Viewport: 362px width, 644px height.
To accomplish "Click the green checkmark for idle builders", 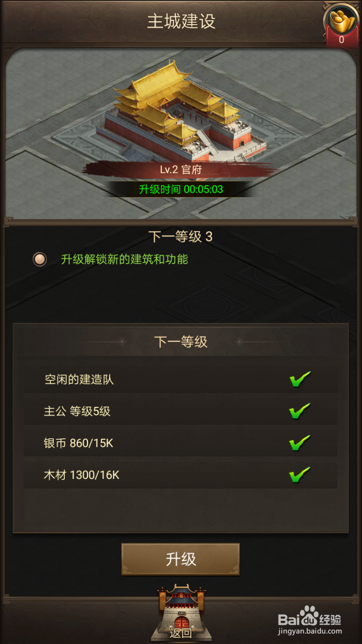I will pyautogui.click(x=300, y=379).
